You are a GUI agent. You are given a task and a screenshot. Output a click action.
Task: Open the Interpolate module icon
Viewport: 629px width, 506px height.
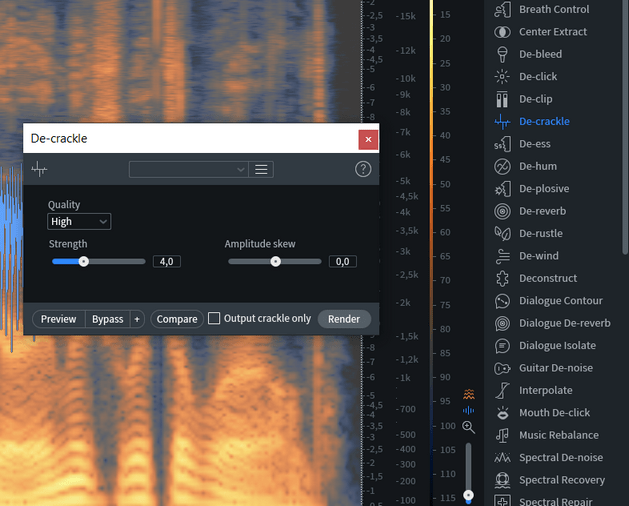coord(502,390)
